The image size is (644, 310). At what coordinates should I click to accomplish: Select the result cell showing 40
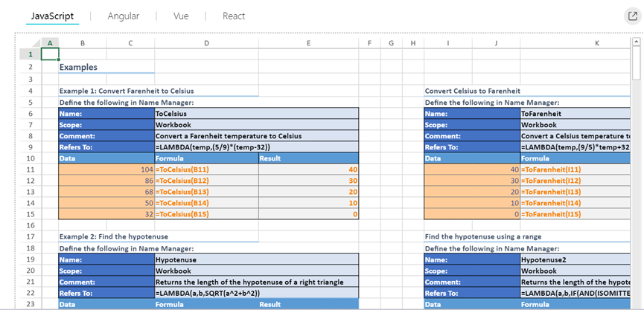(308, 169)
